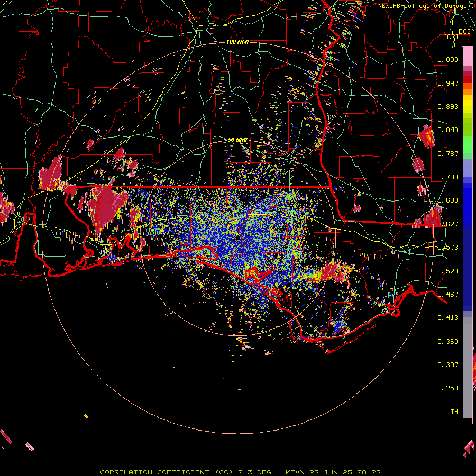Pick the gray legend color band

[x=467, y=368]
